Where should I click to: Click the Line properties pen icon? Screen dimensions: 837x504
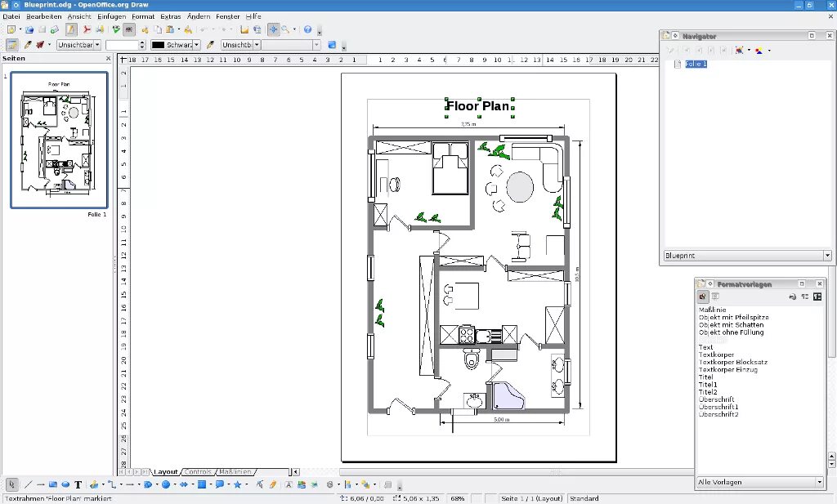click(28, 45)
